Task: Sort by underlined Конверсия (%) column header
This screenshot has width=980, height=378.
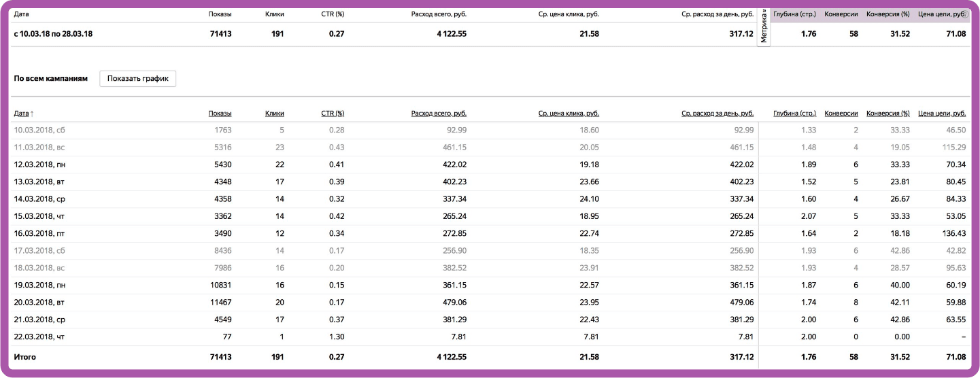Action: (888, 114)
